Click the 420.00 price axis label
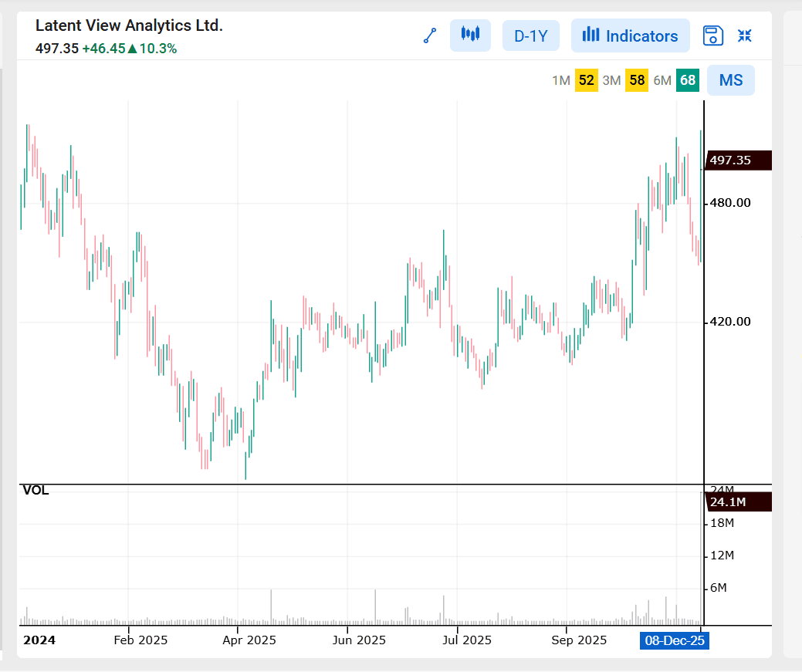The width and height of the screenshot is (802, 672). (x=730, y=322)
